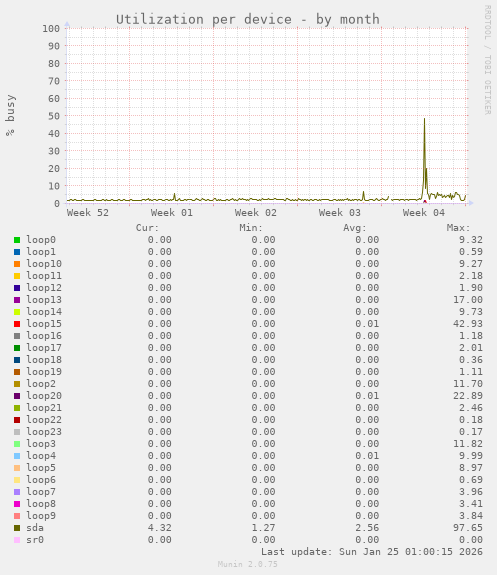
Task: Select the loop23 legend label
Action: coord(44,432)
